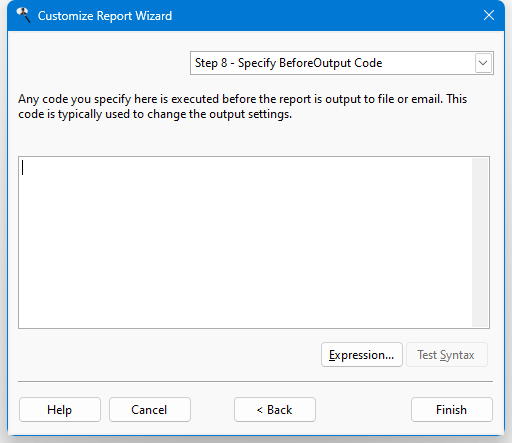Viewport: 512px width, 443px height.
Task: Open the Step 8 wizard step combo box
Action: tap(342, 63)
